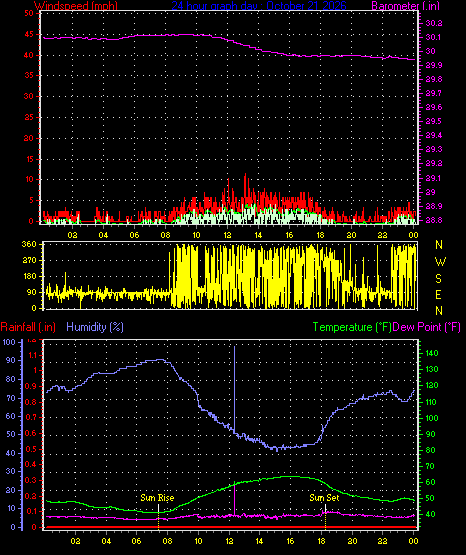This screenshot has width=466, height=555.
Task: Select 50 on the humidity axis
Action: [x=11, y=434]
